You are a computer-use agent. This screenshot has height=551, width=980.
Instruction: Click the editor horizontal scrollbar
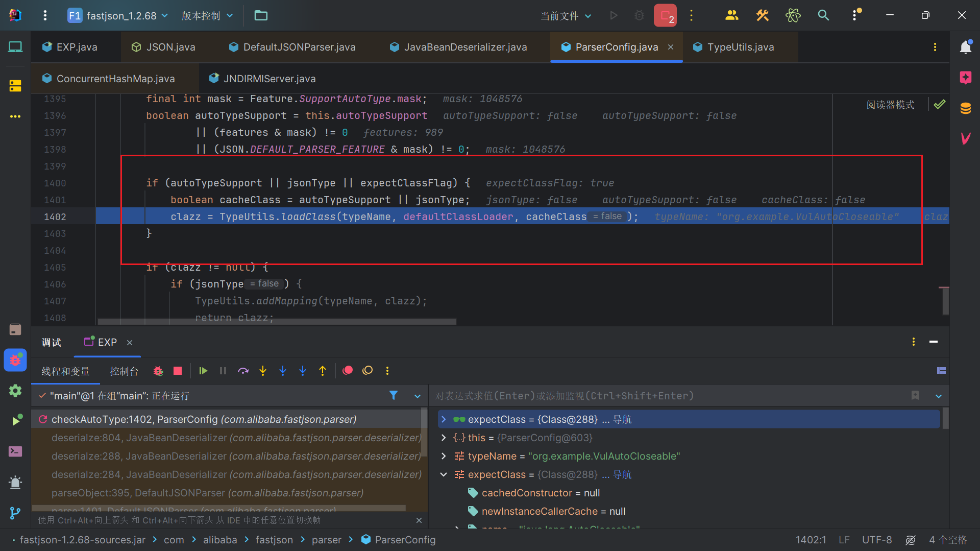tap(277, 322)
